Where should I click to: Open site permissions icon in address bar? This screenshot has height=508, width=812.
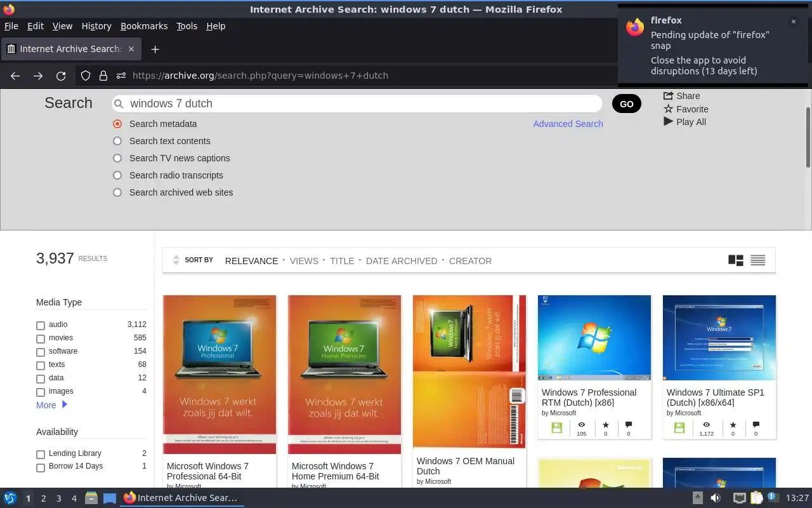coord(121,76)
